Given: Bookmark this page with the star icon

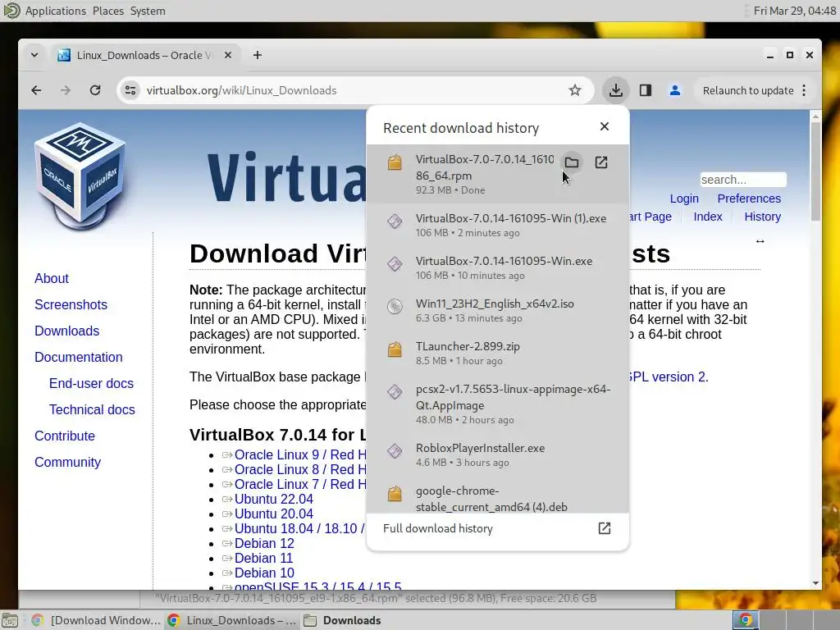Looking at the screenshot, I should point(575,90).
